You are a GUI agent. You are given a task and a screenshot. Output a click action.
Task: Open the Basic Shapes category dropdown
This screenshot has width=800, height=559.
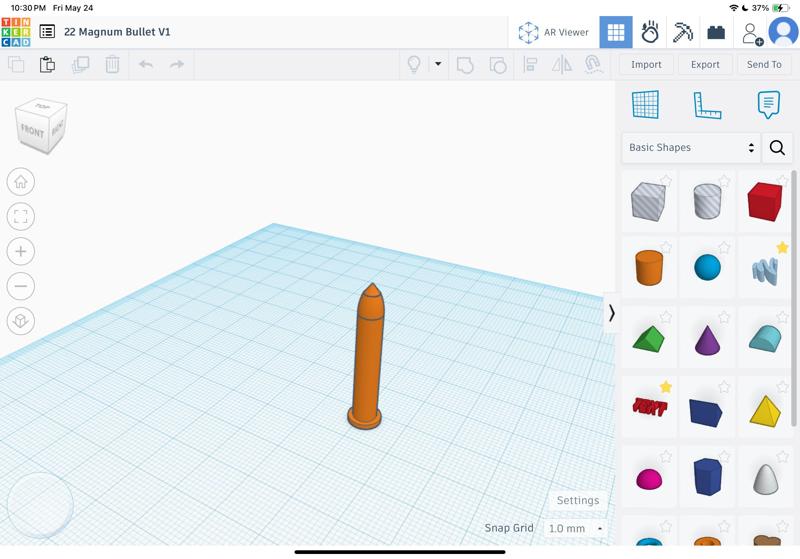point(691,147)
